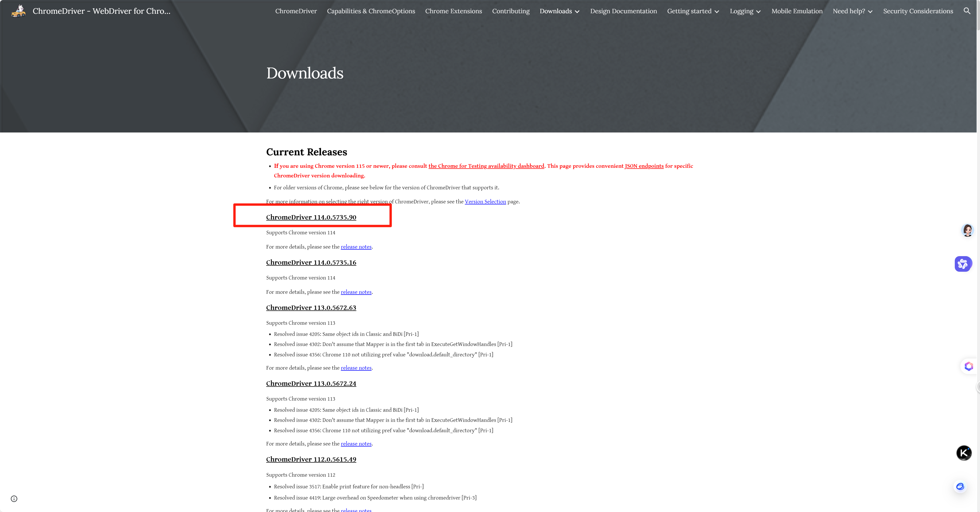Follow the Version Selection link
980x512 pixels.
pos(485,202)
